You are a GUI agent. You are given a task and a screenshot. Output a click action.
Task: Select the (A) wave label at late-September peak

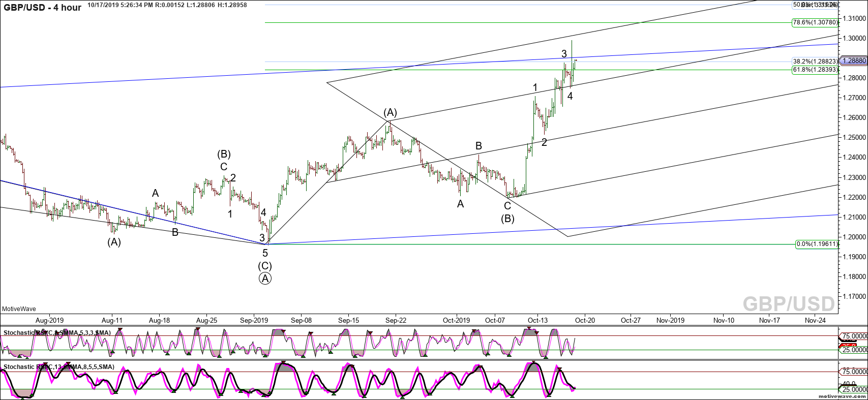[x=390, y=112]
